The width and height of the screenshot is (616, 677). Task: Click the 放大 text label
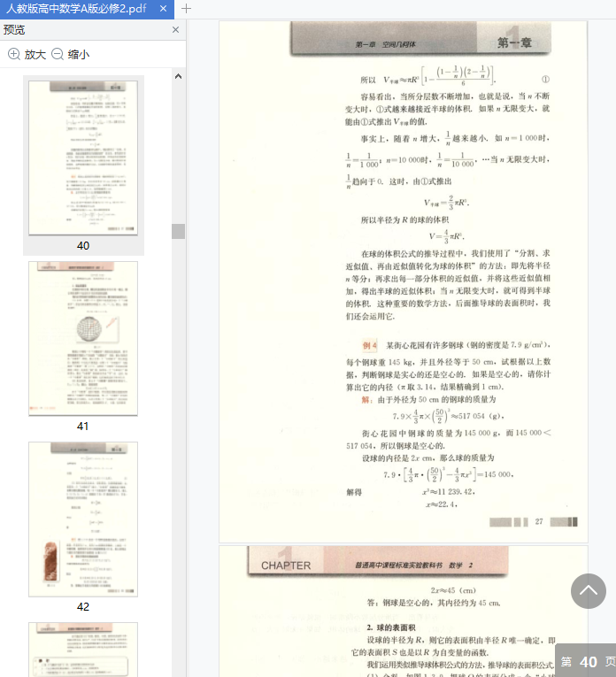click(35, 54)
